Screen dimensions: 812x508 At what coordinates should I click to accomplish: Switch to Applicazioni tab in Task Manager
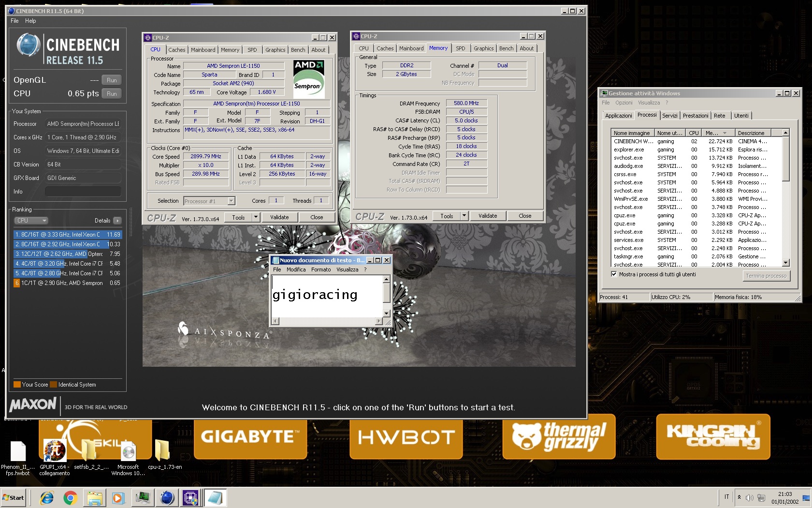click(x=619, y=116)
